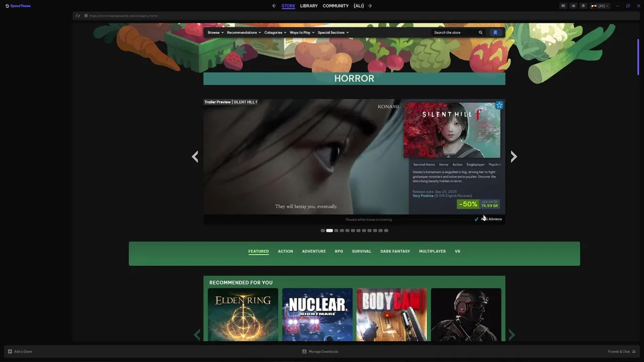Expand the Special Sections dropdown
Viewport: 644px width, 362px height.
point(333,33)
